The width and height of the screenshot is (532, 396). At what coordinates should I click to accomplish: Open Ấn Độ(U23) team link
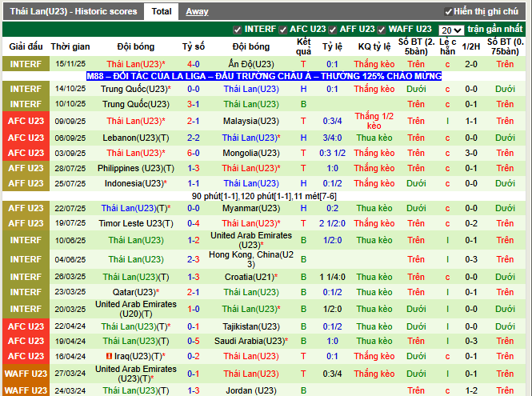(251, 64)
